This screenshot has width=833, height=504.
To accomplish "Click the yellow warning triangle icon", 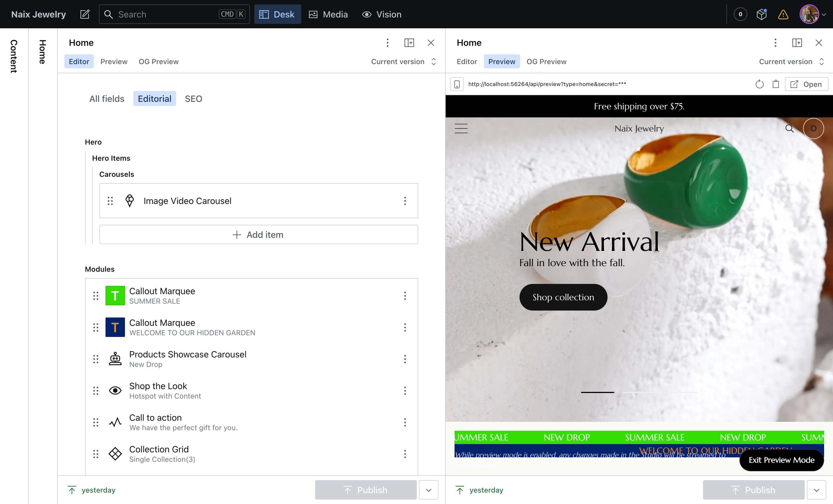I will point(783,14).
